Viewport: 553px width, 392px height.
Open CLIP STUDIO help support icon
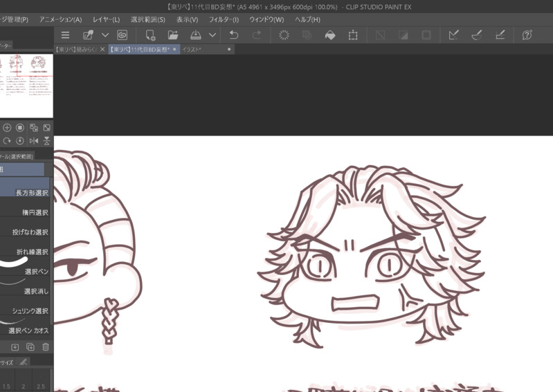(527, 35)
